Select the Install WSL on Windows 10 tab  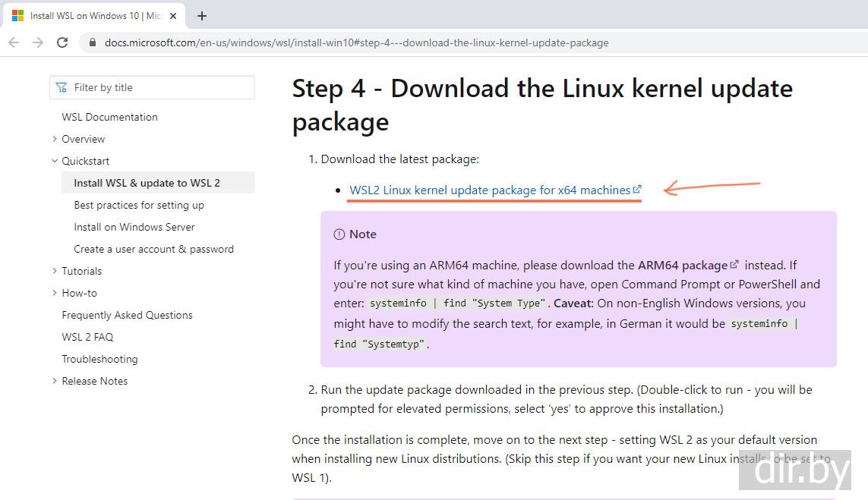tap(91, 16)
